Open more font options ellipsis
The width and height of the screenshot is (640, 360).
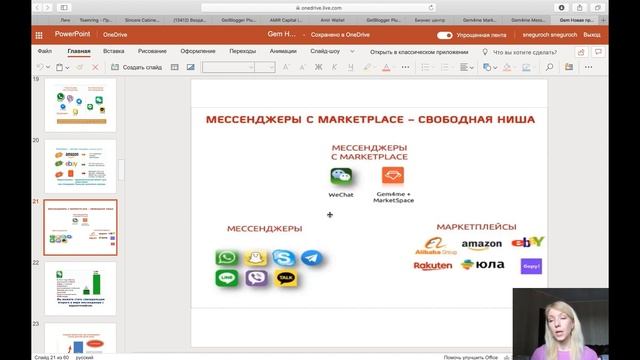click(405, 67)
